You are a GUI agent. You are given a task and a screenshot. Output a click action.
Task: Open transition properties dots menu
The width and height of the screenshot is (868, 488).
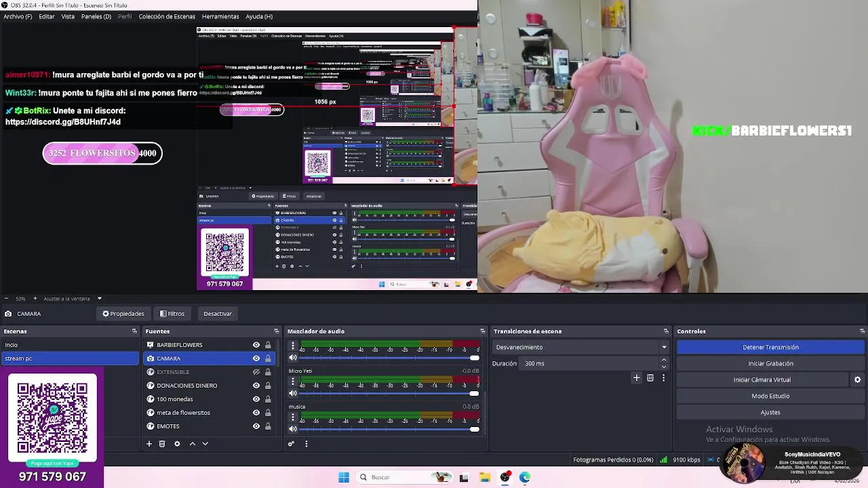(663, 378)
